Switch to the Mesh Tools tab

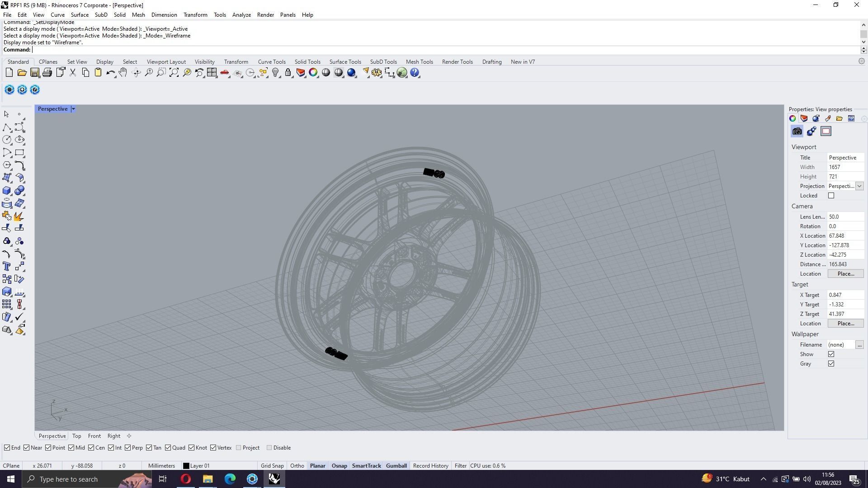419,62
